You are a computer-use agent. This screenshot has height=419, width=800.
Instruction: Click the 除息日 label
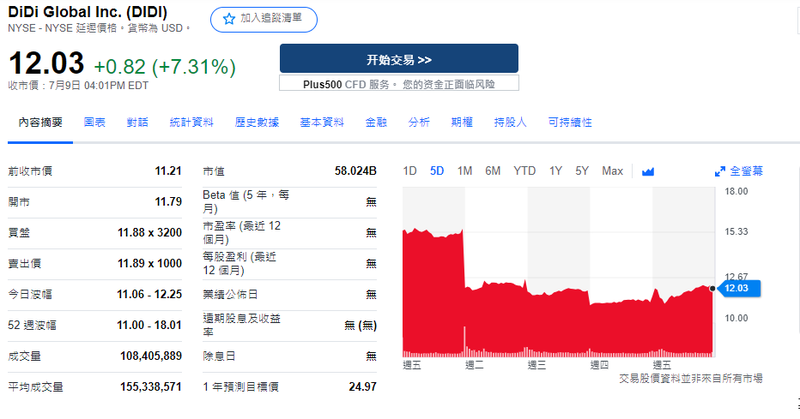[219, 356]
